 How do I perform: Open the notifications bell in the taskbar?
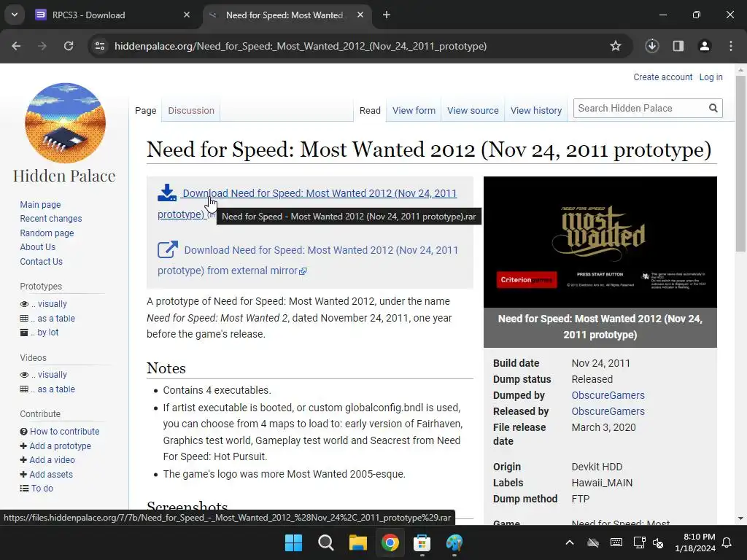(x=727, y=542)
